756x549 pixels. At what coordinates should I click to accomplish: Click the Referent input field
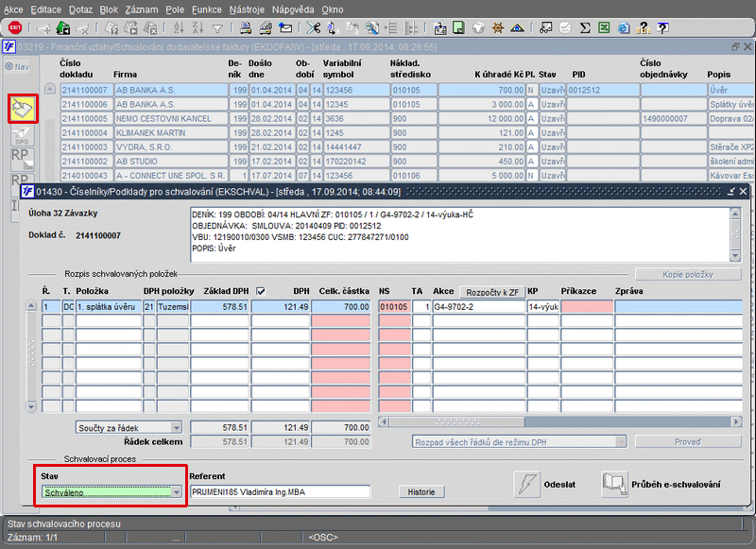(280, 492)
